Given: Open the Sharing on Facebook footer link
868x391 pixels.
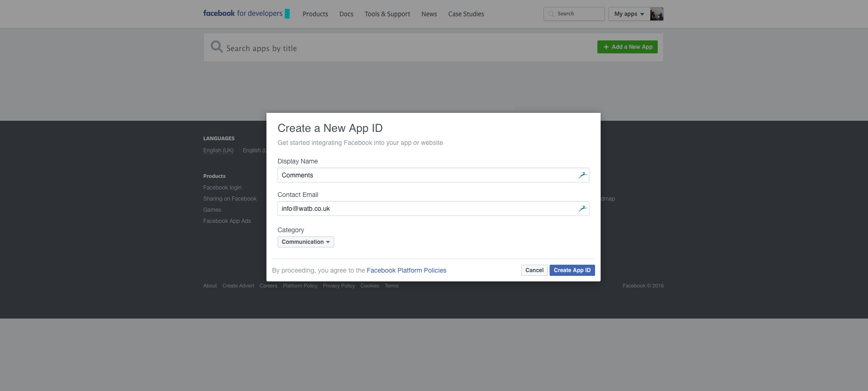Looking at the screenshot, I should [230, 199].
